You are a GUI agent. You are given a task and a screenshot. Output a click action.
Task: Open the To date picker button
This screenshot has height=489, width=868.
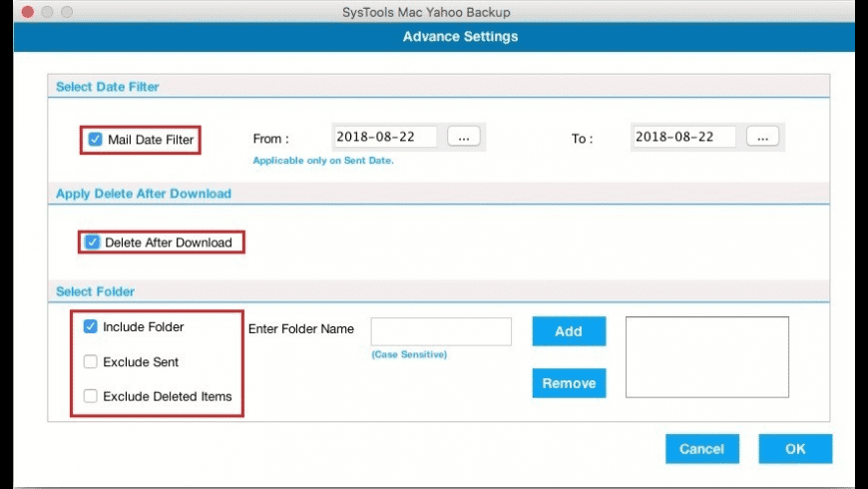tap(762, 137)
